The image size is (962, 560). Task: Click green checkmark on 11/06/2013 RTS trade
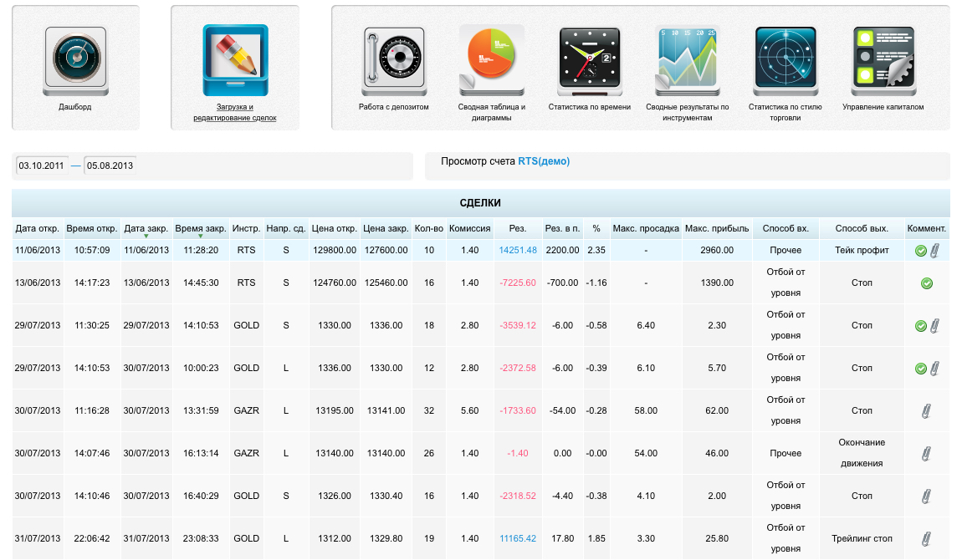920,251
